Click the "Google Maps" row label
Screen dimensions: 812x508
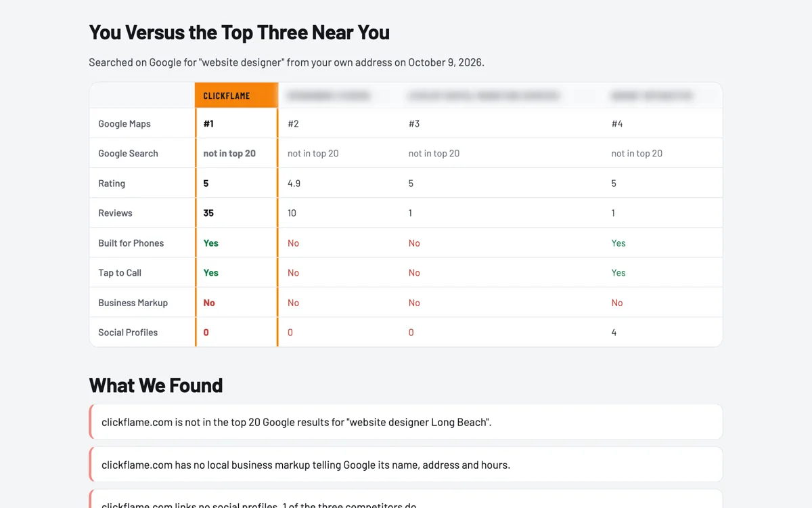125,124
